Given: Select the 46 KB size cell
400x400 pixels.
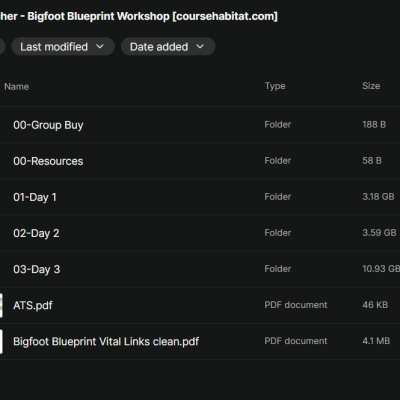Looking at the screenshot, I should click(375, 305).
